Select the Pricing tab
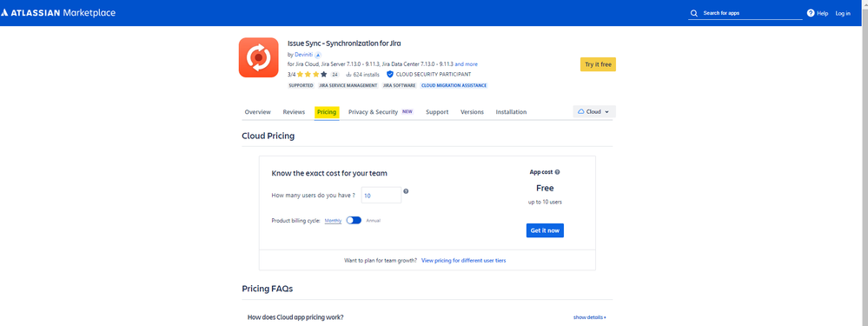This screenshot has width=868, height=326. point(327,112)
